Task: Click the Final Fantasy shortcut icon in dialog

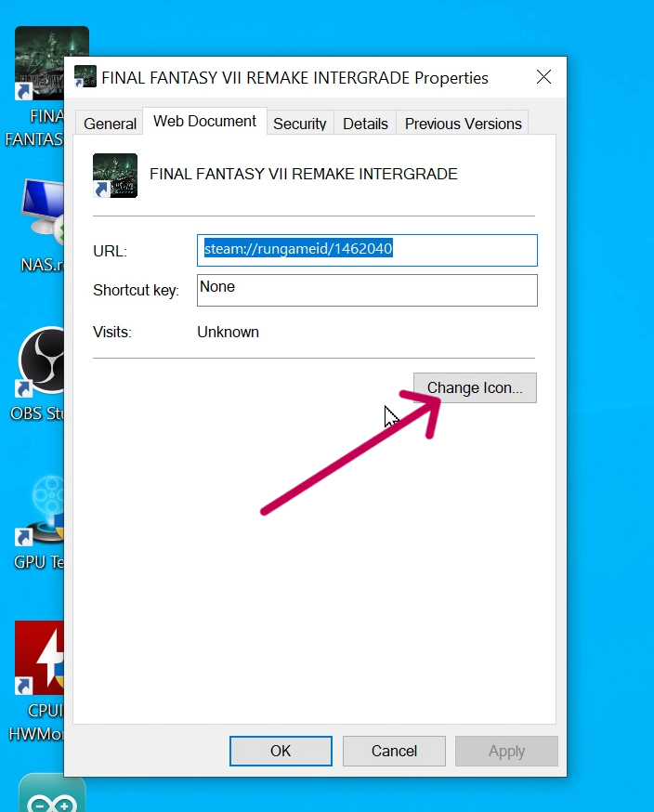Action: pos(115,175)
